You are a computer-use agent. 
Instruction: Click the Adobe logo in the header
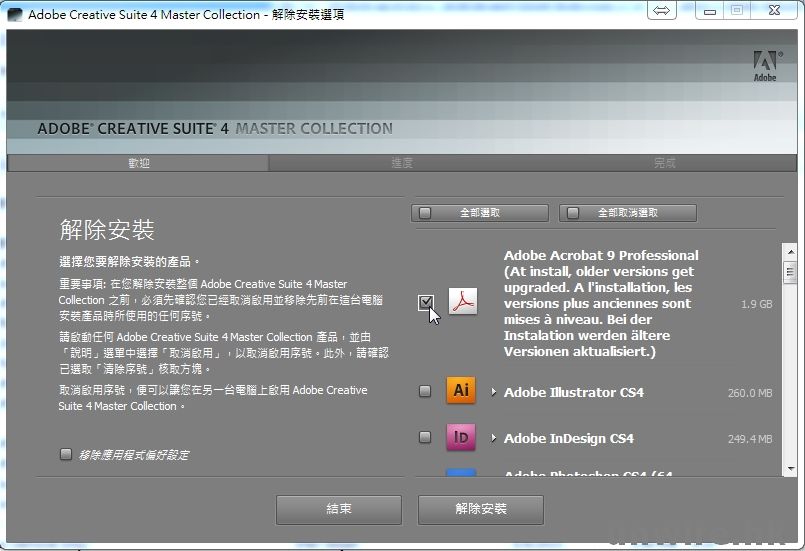765,65
